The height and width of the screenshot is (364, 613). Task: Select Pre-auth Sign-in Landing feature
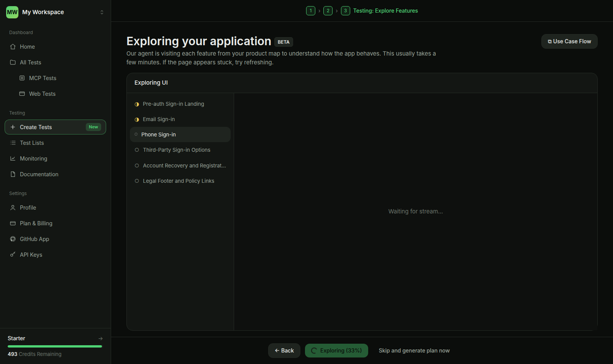(180, 104)
